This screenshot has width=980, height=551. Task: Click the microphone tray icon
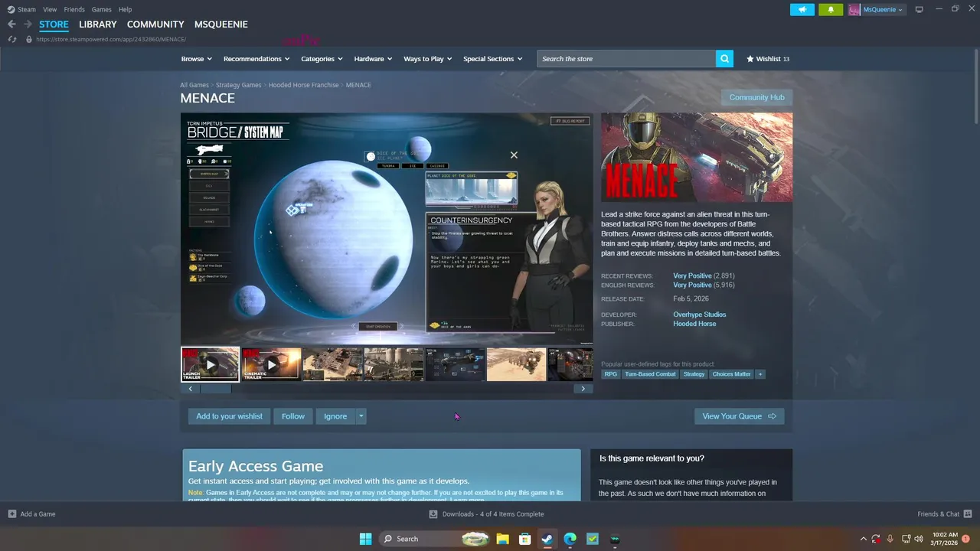tap(890, 539)
